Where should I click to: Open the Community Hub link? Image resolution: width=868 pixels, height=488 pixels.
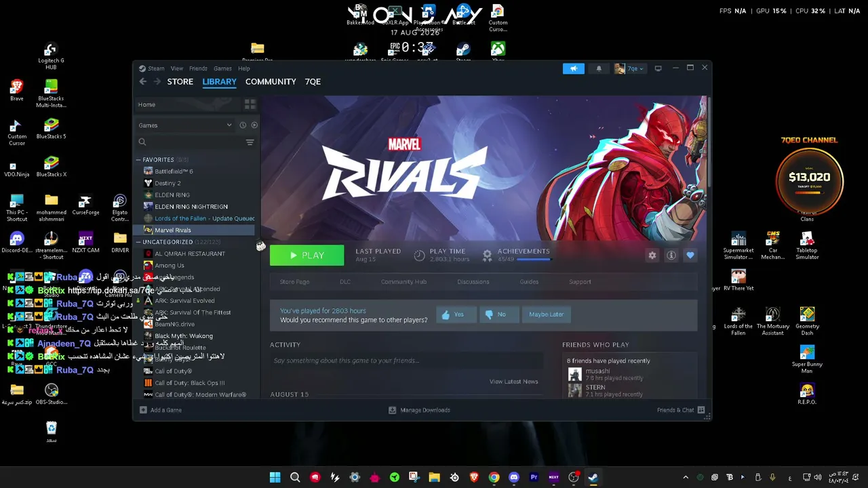tap(403, 282)
